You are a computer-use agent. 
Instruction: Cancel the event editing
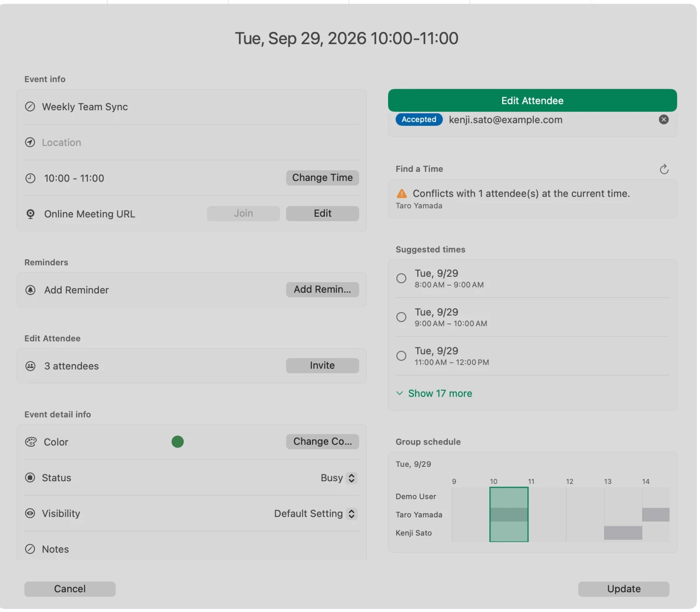(x=70, y=589)
